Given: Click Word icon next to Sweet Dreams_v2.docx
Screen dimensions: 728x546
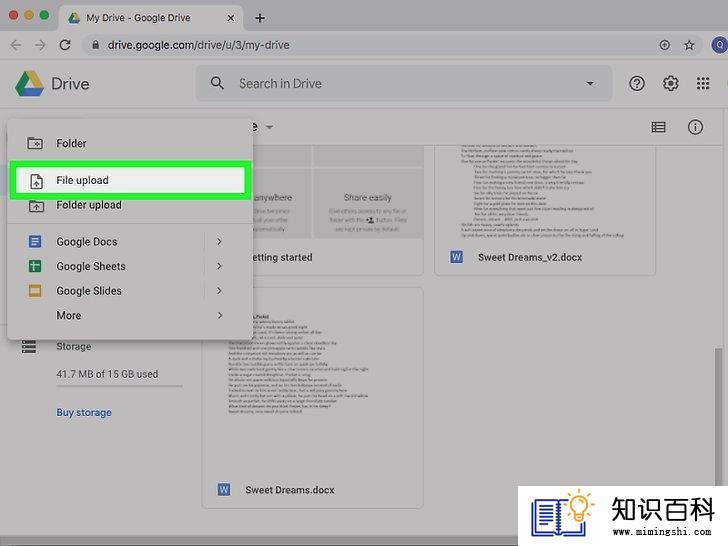Looking at the screenshot, I should 456,257.
